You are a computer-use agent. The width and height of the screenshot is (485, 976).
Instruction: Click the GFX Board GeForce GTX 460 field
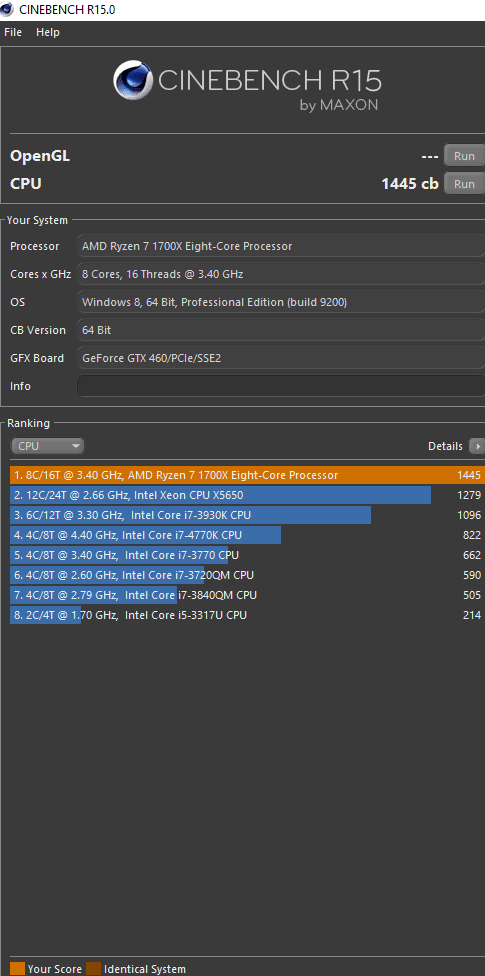(x=281, y=358)
